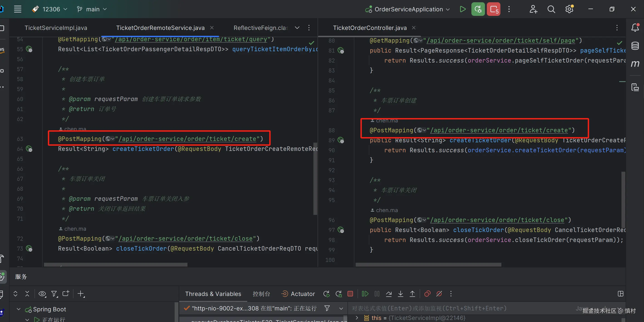Stop the running processes with red icon
Image resolution: width=644 pixels, height=322 pixels.
tap(494, 9)
